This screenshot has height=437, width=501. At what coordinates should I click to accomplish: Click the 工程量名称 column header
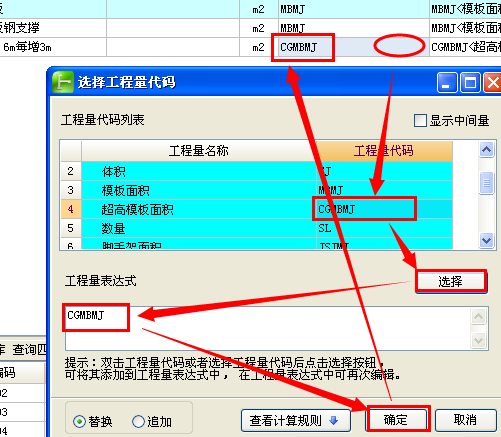[x=199, y=151]
